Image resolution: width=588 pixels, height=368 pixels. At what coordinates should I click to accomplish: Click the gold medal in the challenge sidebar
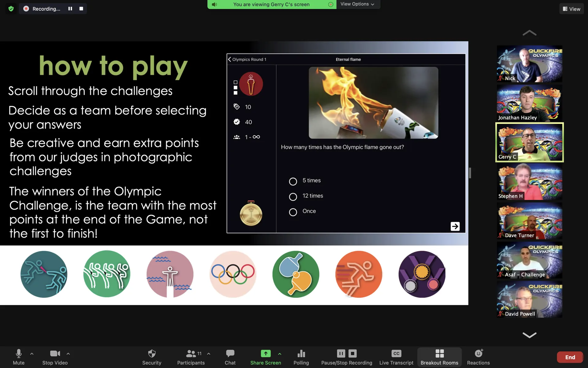click(251, 214)
